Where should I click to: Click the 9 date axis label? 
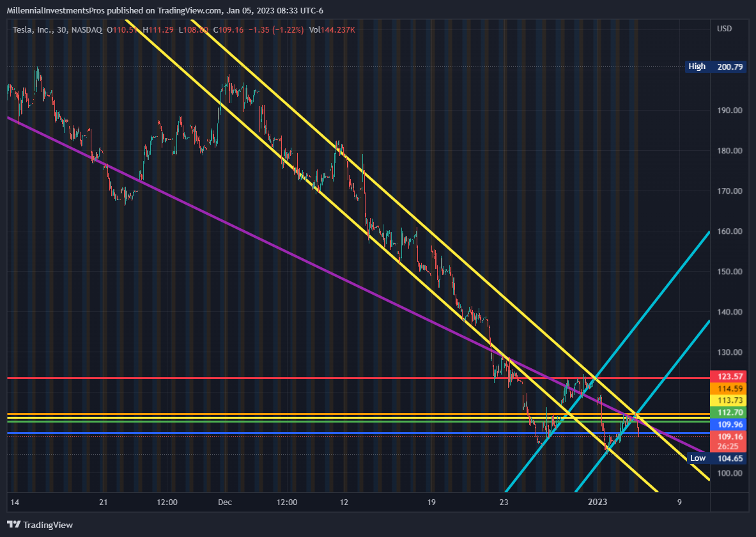pyautogui.click(x=679, y=502)
